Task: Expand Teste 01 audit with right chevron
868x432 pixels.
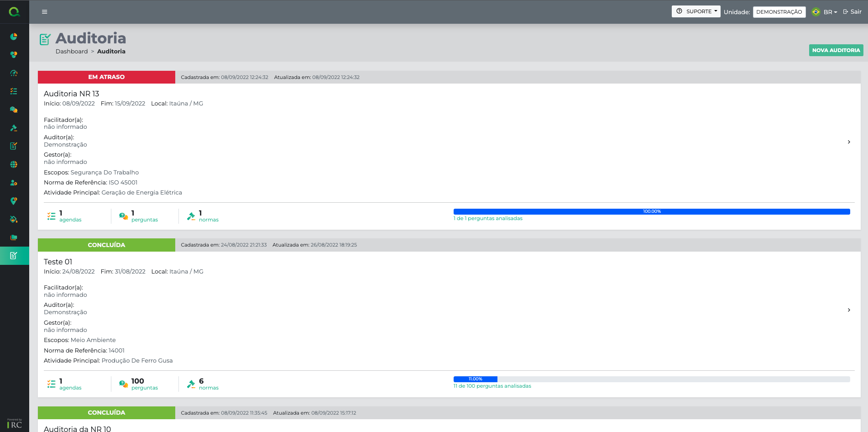Action: click(848, 310)
